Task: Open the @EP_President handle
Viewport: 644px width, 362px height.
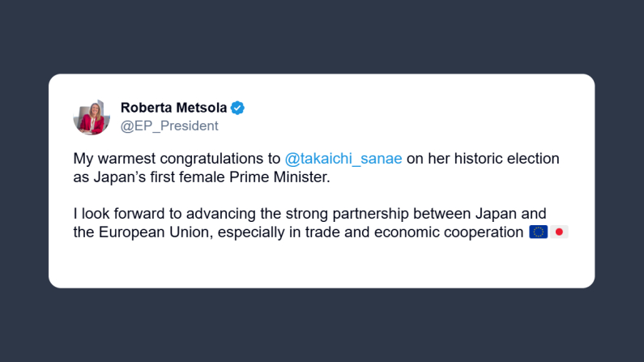Action: click(x=169, y=126)
